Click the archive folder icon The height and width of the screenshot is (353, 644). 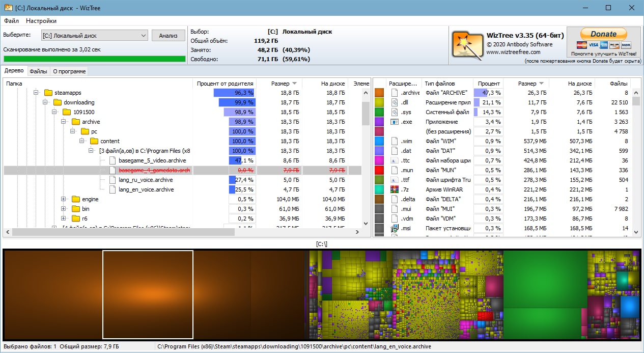click(x=76, y=122)
